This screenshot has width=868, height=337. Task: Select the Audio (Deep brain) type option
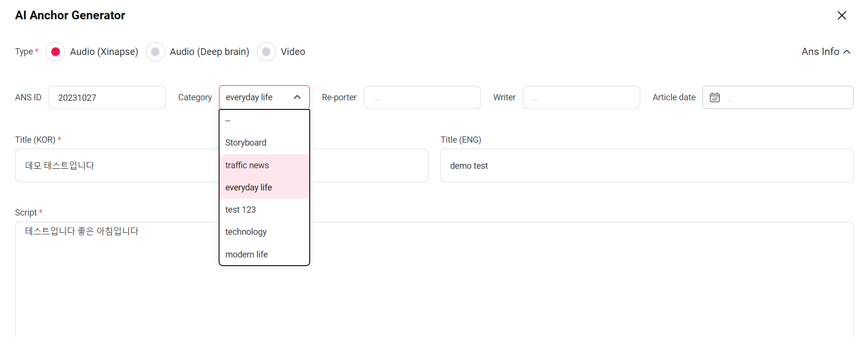(155, 52)
